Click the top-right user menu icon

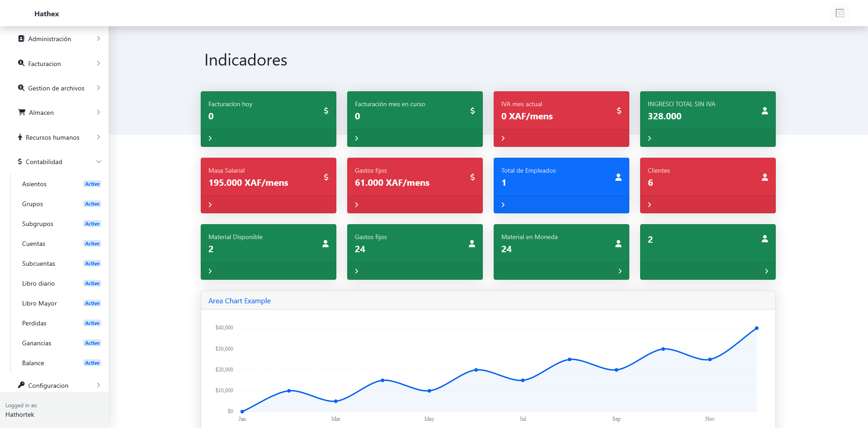click(x=840, y=13)
